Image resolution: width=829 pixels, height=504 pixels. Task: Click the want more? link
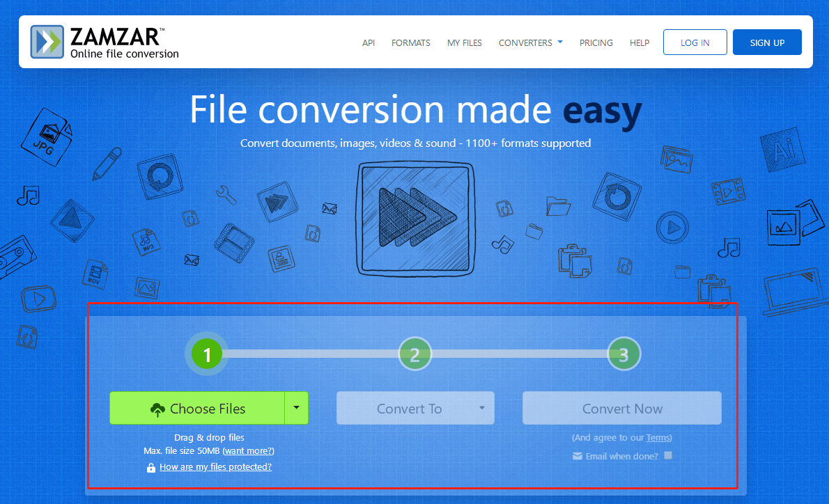[x=249, y=450]
